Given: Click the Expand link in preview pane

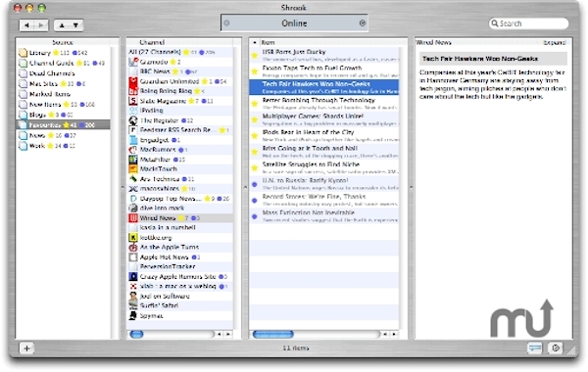Looking at the screenshot, I should click(x=555, y=42).
